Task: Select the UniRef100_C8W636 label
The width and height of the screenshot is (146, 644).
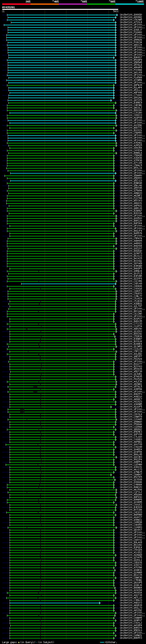Action: tap(131, 578)
